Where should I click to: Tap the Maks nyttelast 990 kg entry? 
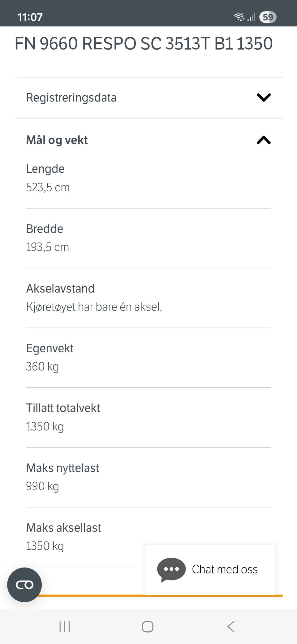pyautogui.click(x=148, y=477)
